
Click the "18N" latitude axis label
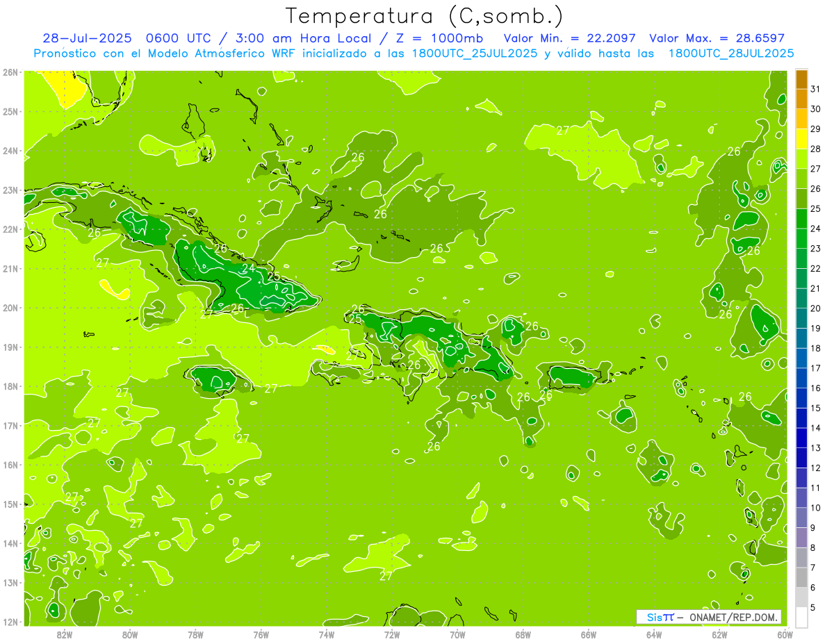point(10,386)
